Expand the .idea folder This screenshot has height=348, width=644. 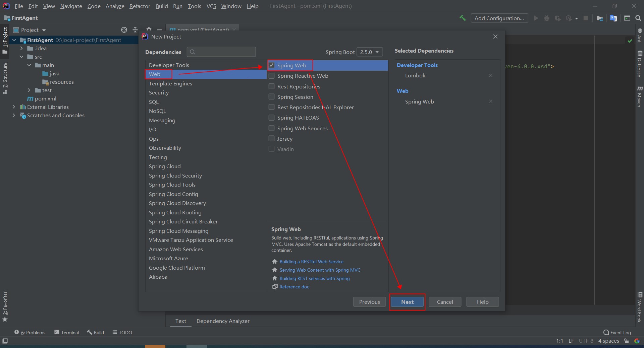tap(21, 48)
